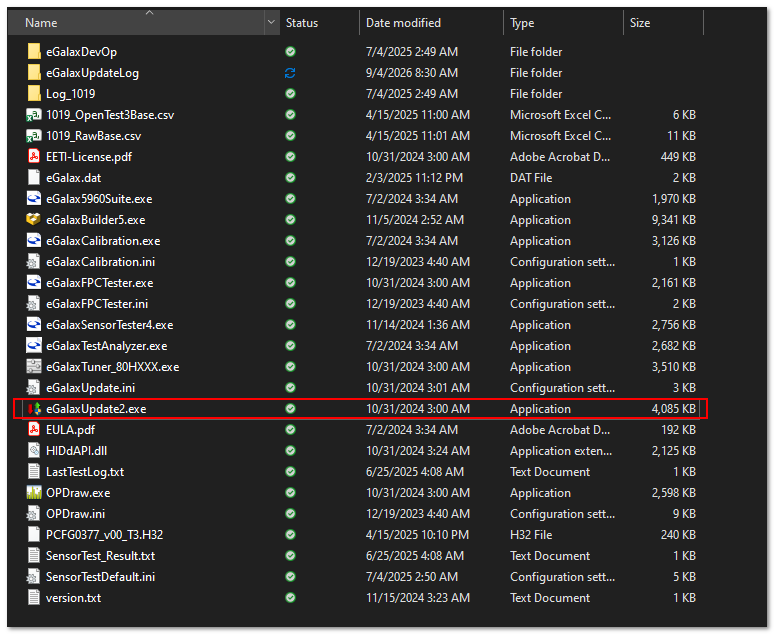Click the eGalaxCalibration.exe application icon
Screen dimensions: 774x634
click(x=34, y=240)
